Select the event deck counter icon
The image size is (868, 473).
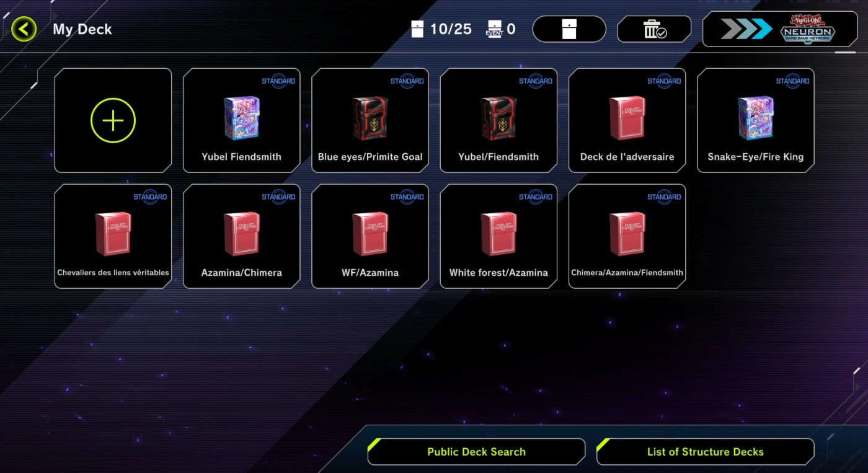coord(494,29)
